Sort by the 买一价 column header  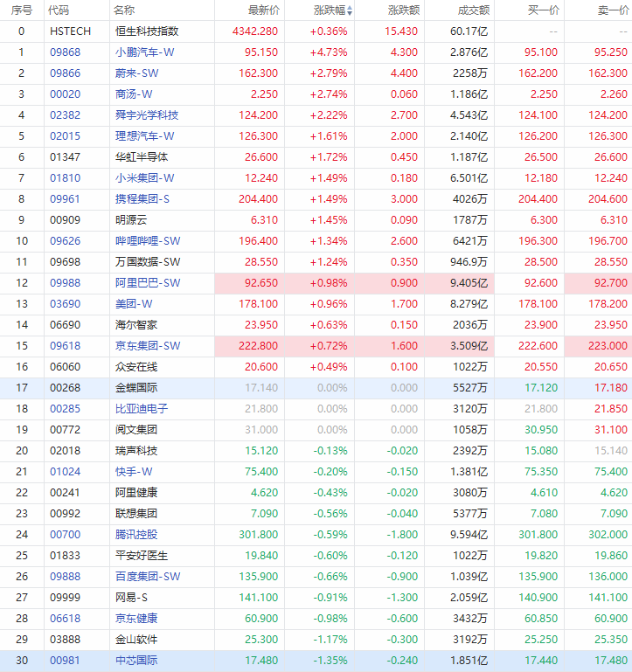pyautogui.click(x=543, y=10)
